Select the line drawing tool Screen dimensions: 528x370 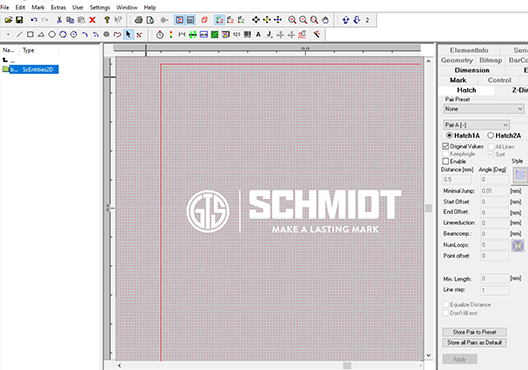19,34
